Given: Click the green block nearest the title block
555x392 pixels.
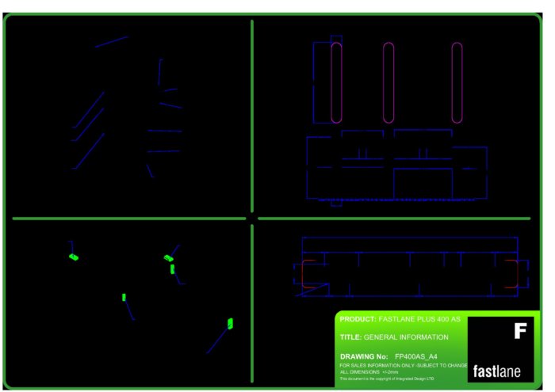Looking at the screenshot, I should click(x=230, y=323).
